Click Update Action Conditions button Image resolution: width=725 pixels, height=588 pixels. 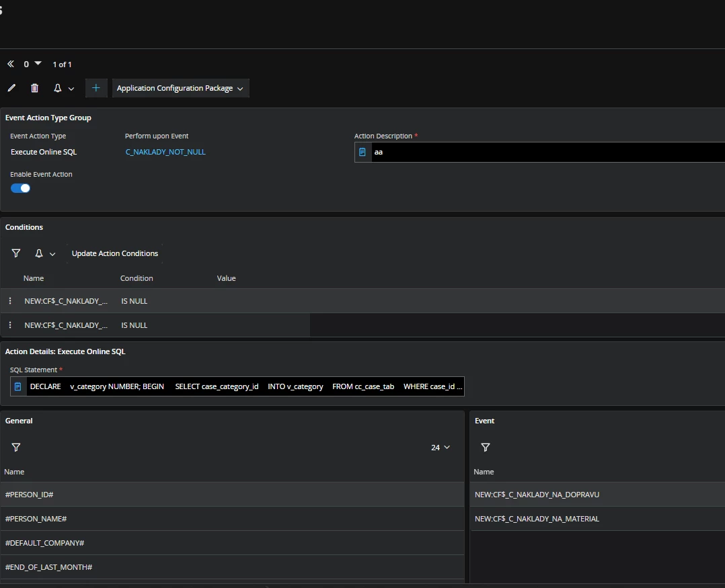115,253
